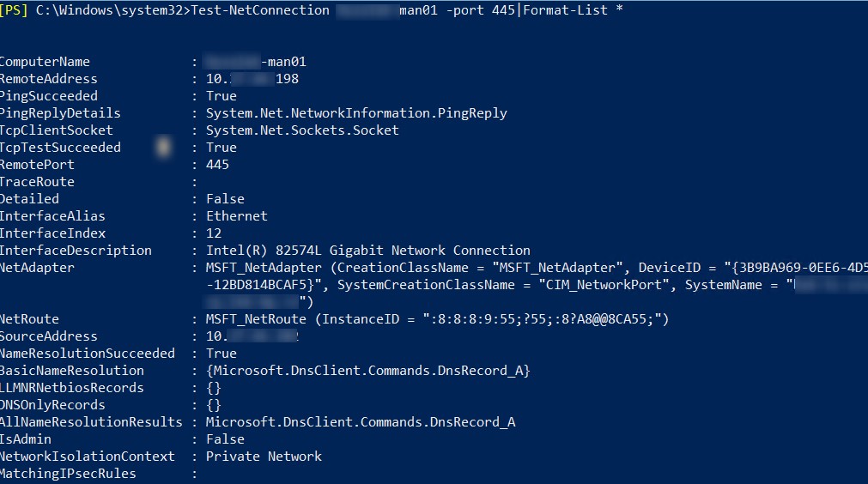Click System.Net.NetworkInformation.PingReply text
The height and width of the screenshot is (484, 868).
[356, 113]
